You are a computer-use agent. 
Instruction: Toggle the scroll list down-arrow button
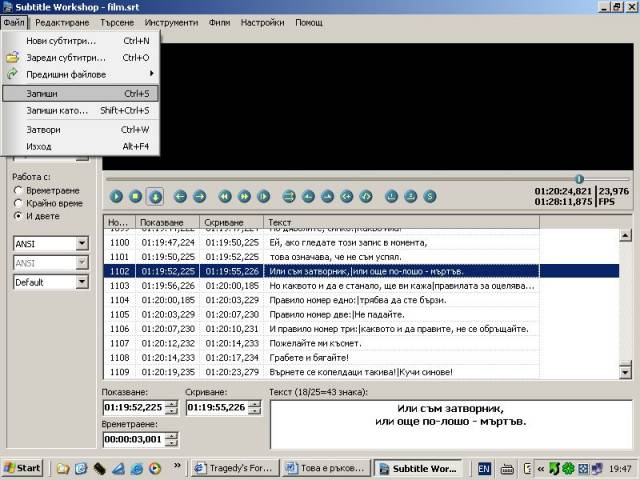[x=155, y=197]
